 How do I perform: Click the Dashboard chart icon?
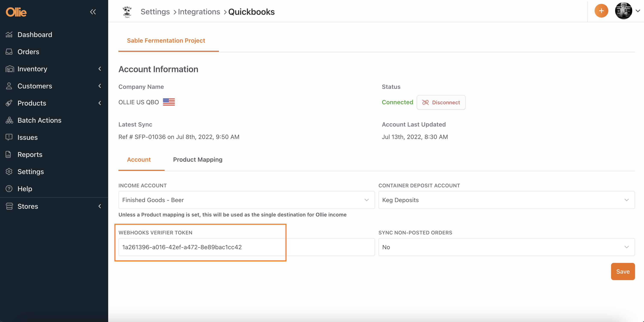9,34
